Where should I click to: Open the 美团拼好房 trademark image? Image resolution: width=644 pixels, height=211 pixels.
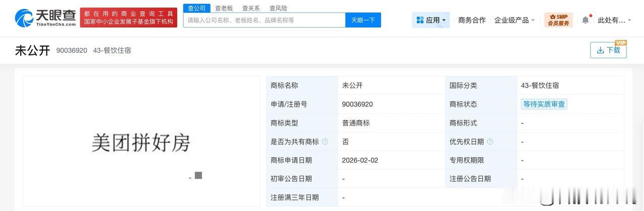141,143
